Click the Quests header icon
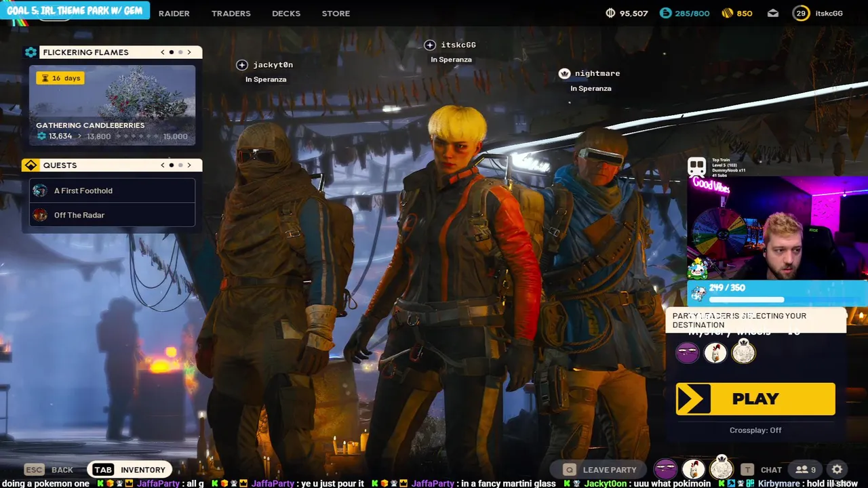Image resolution: width=868 pixels, height=488 pixels. (31, 165)
